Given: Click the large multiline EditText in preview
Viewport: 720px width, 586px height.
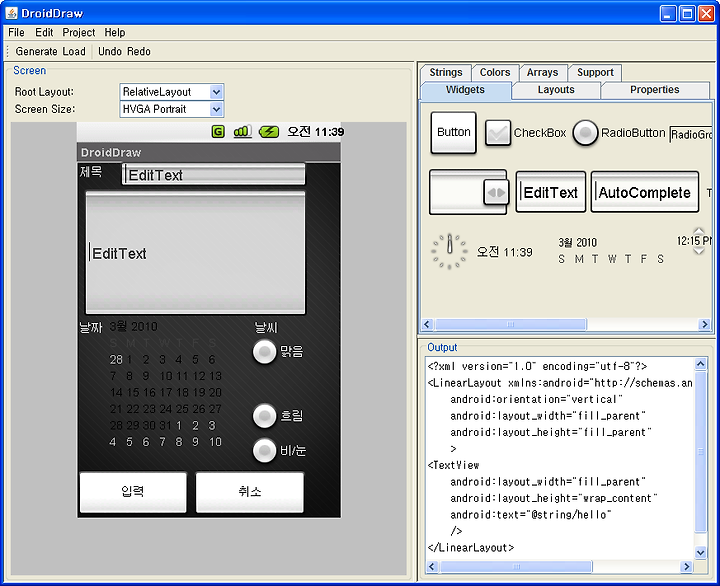Looking at the screenshot, I should click(x=195, y=253).
